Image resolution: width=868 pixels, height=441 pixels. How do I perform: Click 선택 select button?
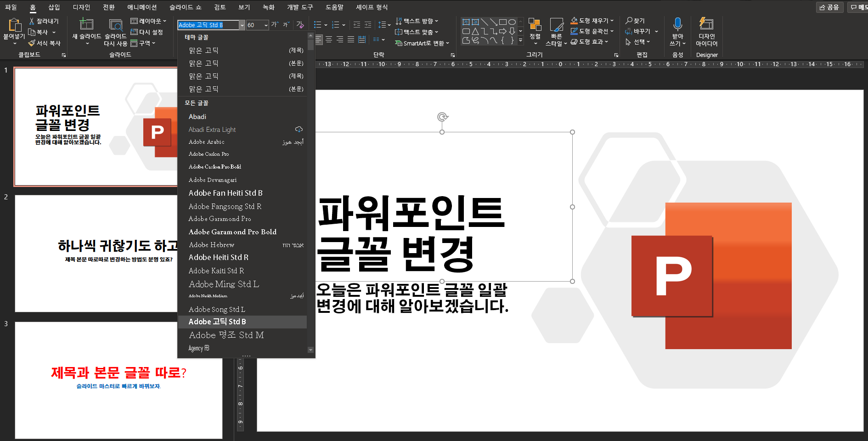click(x=637, y=42)
